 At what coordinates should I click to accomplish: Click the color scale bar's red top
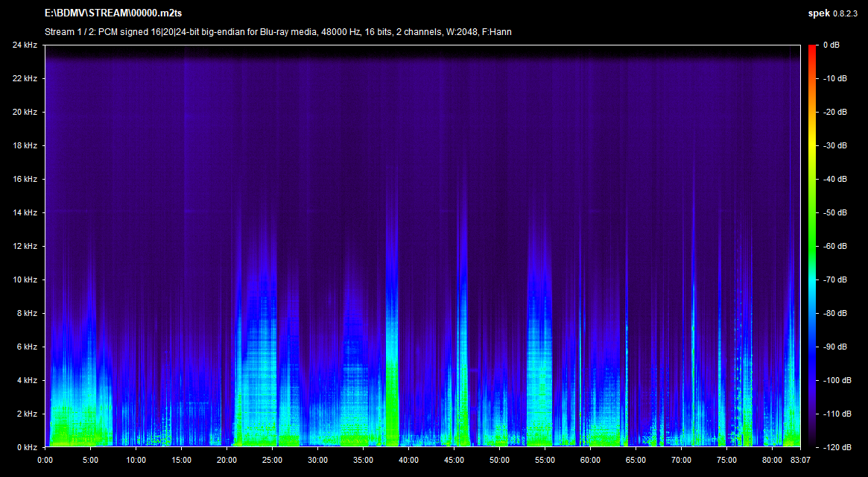coord(812,49)
